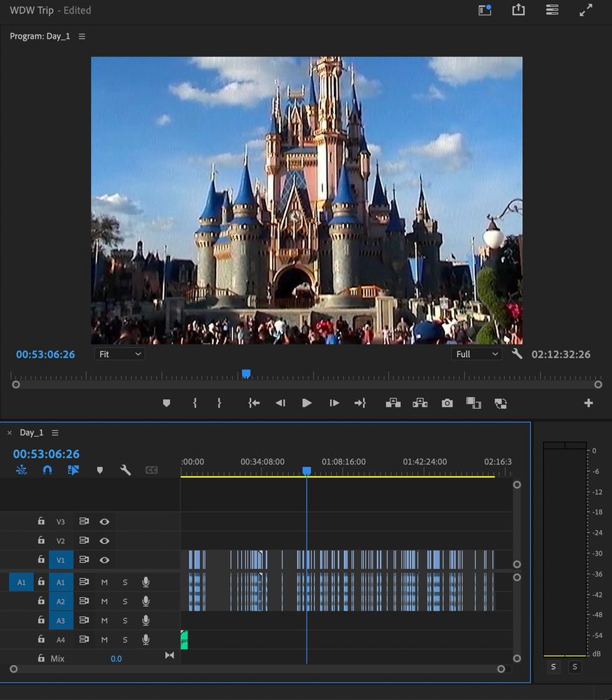Open the Button Editor plus icon

click(588, 403)
